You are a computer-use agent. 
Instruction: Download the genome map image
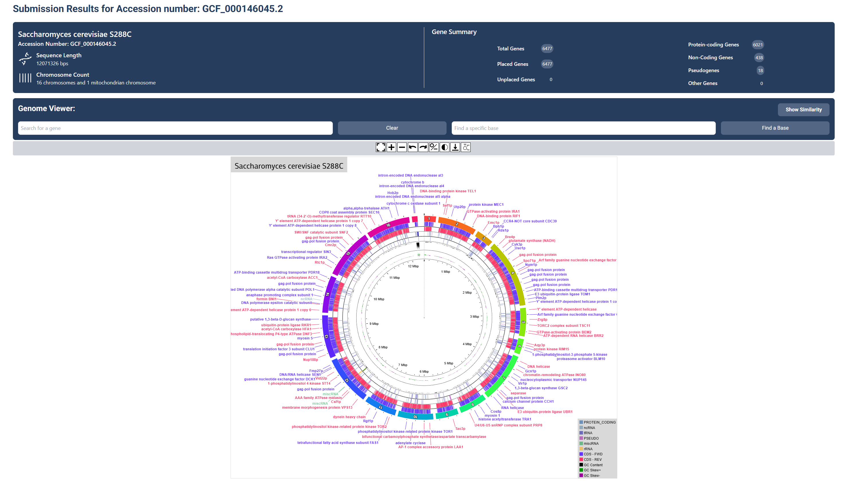[455, 147]
